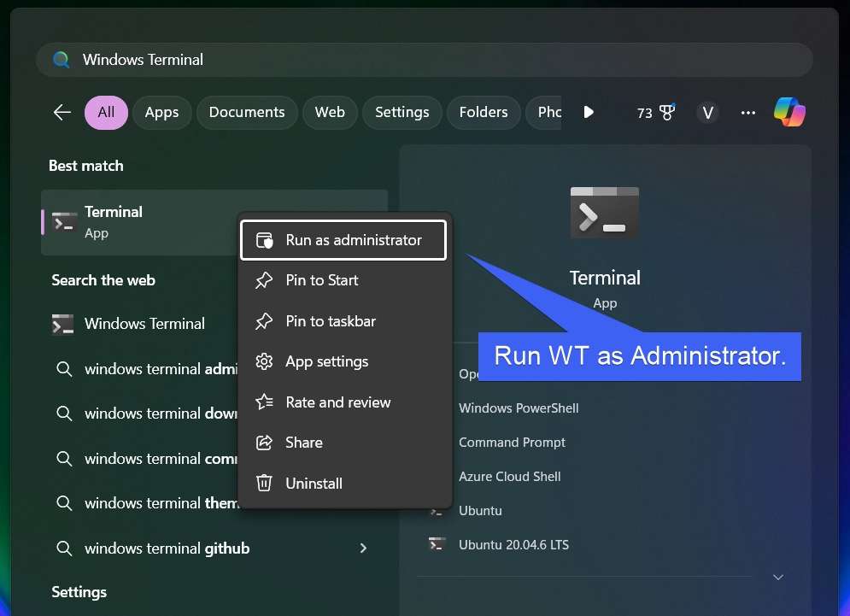The height and width of the screenshot is (616, 850).
Task: Switch to the Apps filter tab
Action: (161, 112)
